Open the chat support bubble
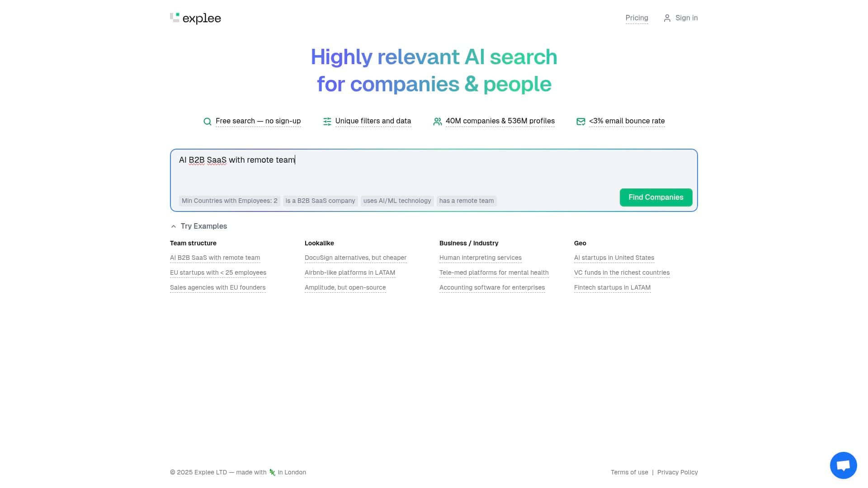The image size is (868, 488). (x=843, y=465)
